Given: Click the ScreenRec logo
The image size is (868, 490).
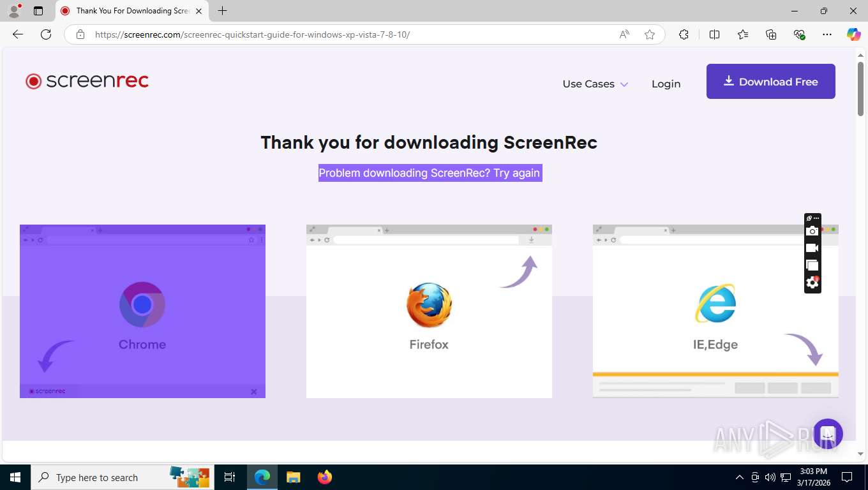Looking at the screenshot, I should (87, 81).
